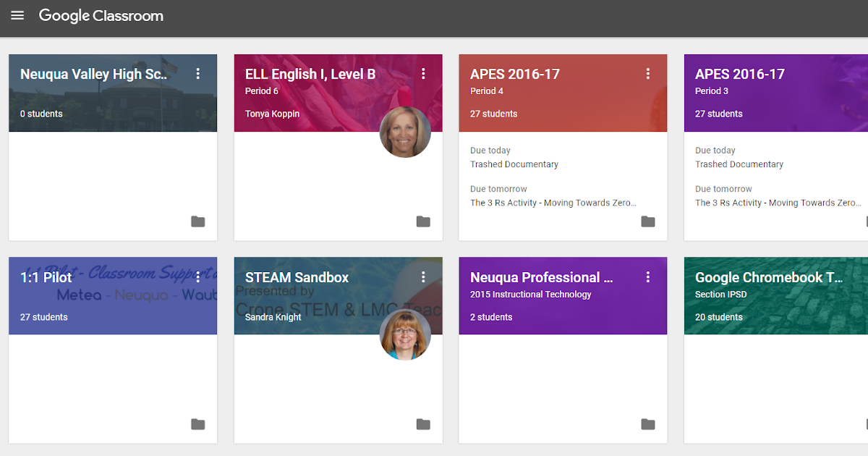This screenshot has height=456, width=868.
Task: Open the APES Period 4 class folder
Action: click(648, 221)
